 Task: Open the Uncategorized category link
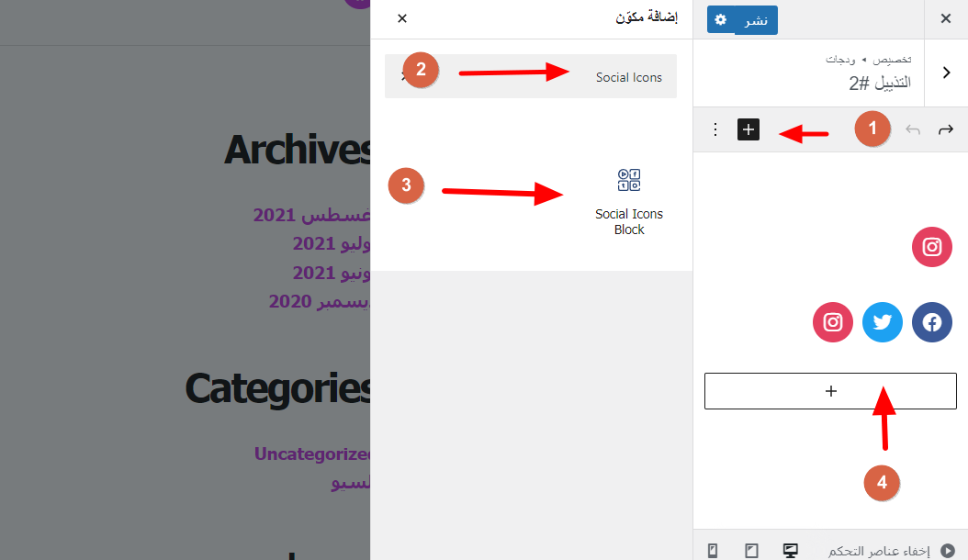312,454
